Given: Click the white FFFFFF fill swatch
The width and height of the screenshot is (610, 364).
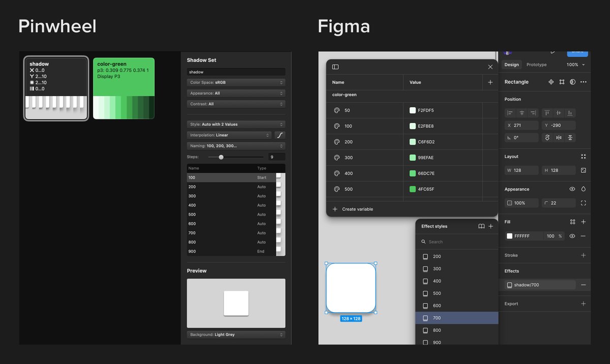Looking at the screenshot, I should (509, 236).
